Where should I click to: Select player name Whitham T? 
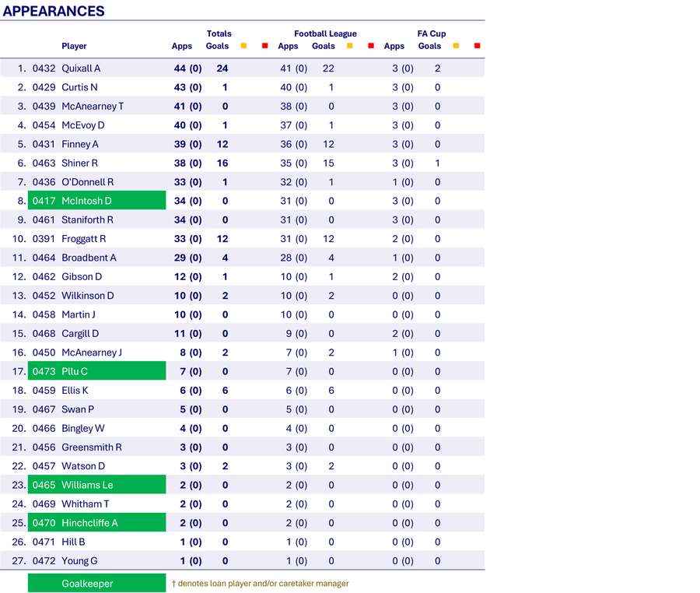[x=86, y=504]
